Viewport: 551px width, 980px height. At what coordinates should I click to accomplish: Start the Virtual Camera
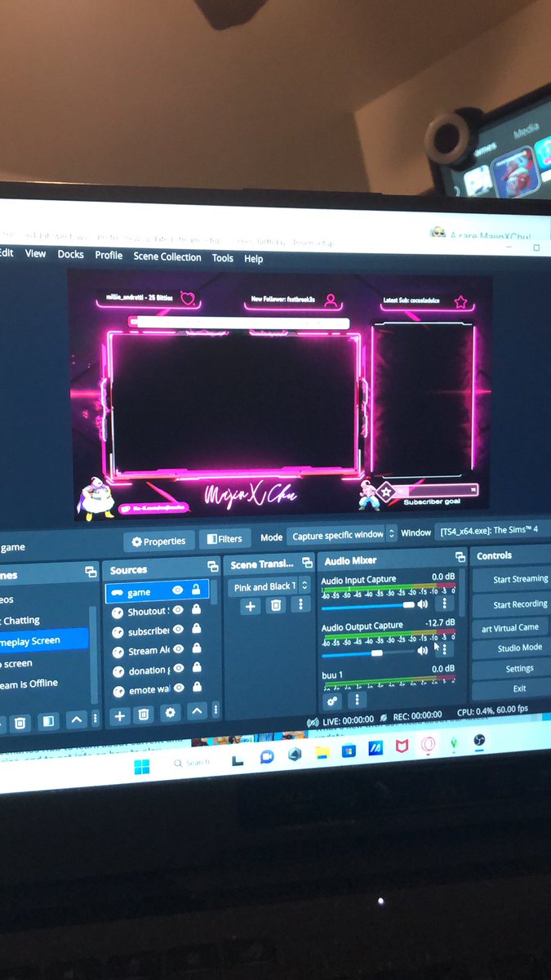512,627
